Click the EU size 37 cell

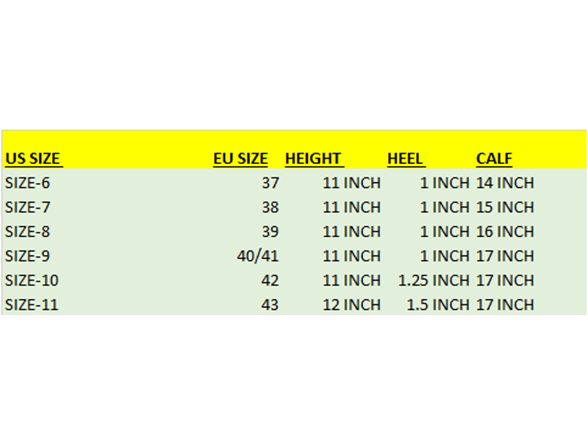pyautogui.click(x=270, y=183)
